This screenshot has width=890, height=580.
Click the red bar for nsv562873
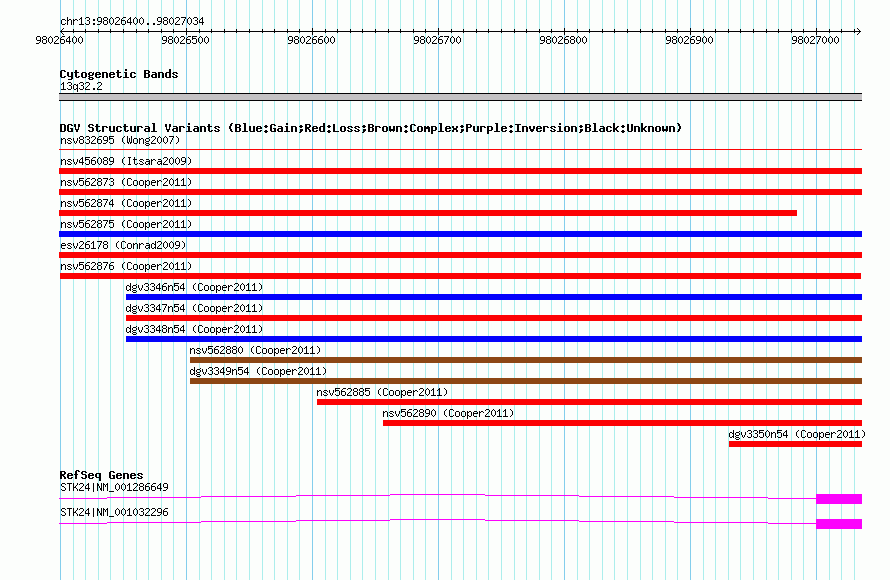tap(460, 192)
